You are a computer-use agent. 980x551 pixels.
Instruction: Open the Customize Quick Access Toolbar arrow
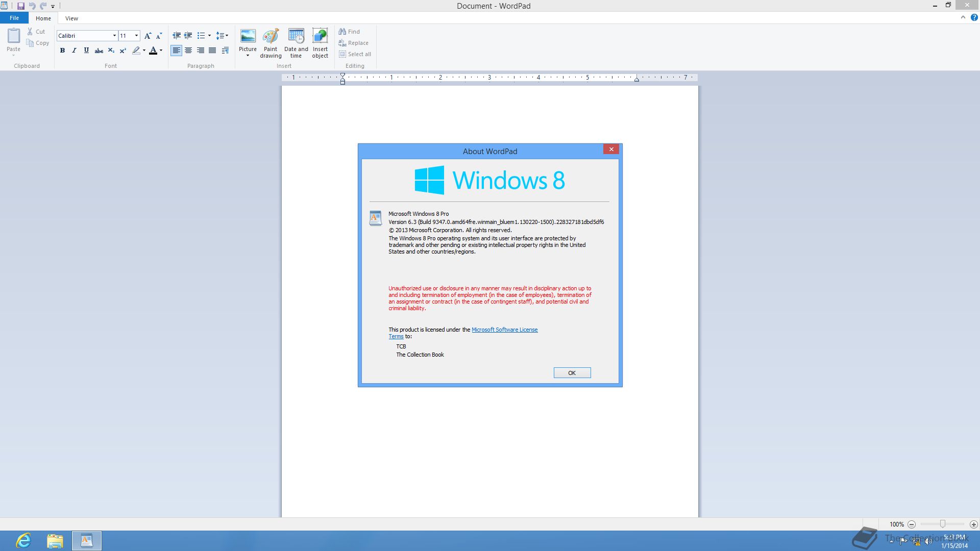click(53, 7)
